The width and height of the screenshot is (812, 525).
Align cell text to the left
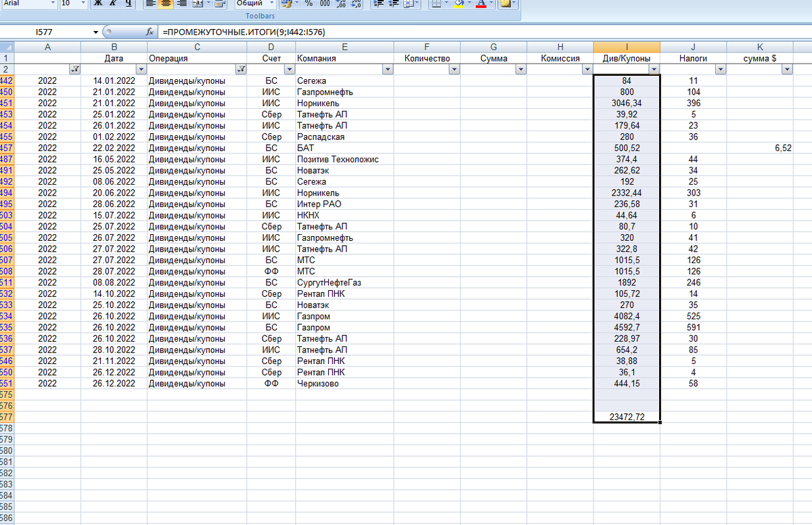(150, 3)
